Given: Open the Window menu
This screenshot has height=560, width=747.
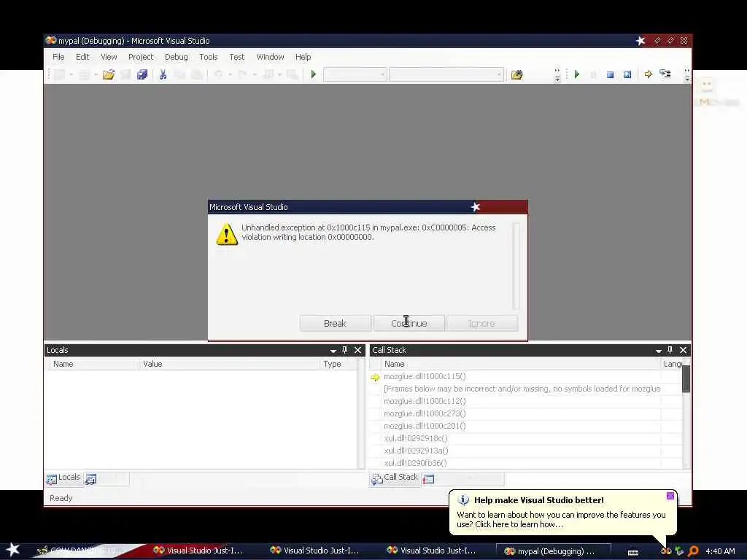Looking at the screenshot, I should coord(270,57).
